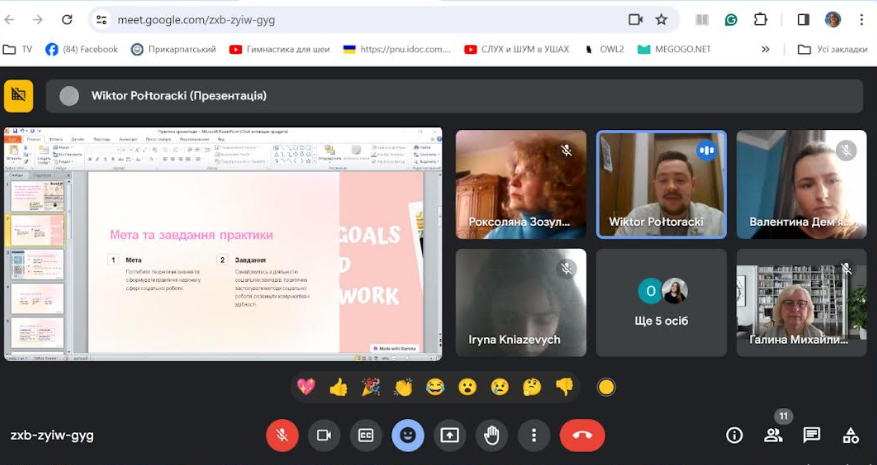Open the Прикарпатський bookmark
The width and height of the screenshot is (877, 465).
[173, 49]
